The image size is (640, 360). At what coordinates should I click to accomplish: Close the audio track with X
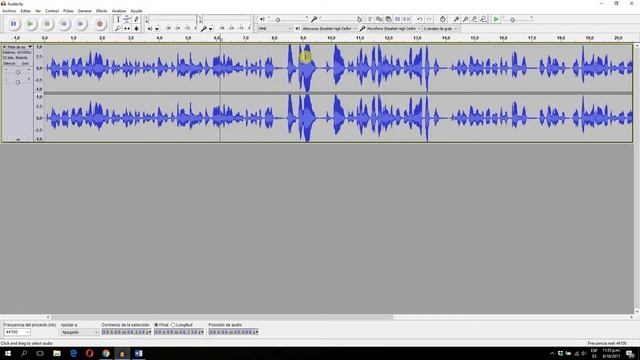click(x=4, y=47)
